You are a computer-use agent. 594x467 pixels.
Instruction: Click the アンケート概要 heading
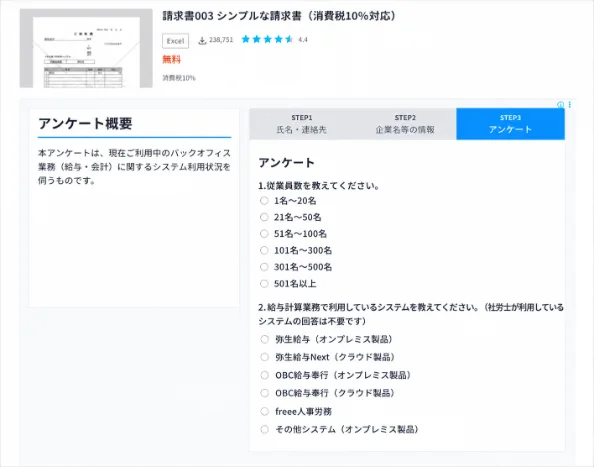pos(85,123)
